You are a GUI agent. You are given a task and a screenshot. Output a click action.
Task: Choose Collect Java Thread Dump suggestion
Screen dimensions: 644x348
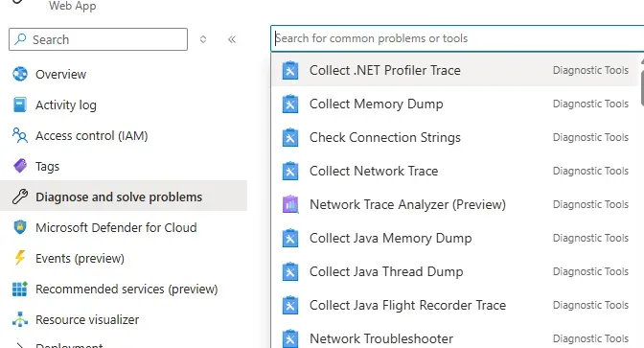coord(454,271)
